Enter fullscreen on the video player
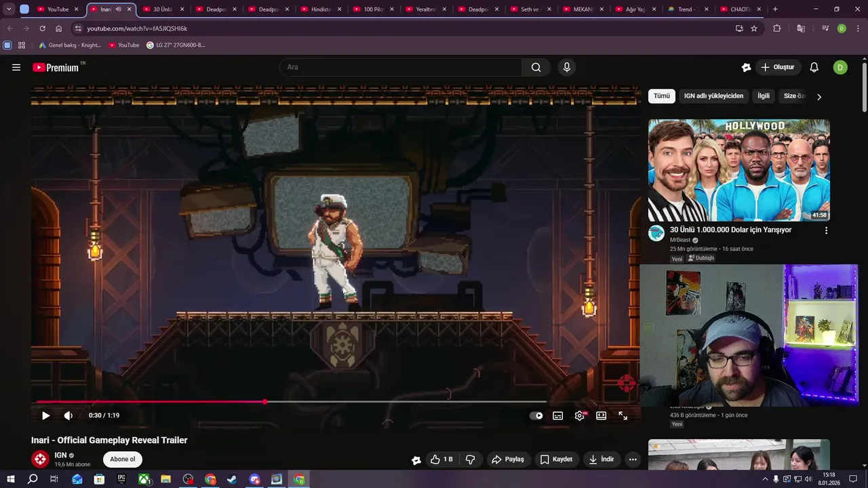 click(x=623, y=415)
